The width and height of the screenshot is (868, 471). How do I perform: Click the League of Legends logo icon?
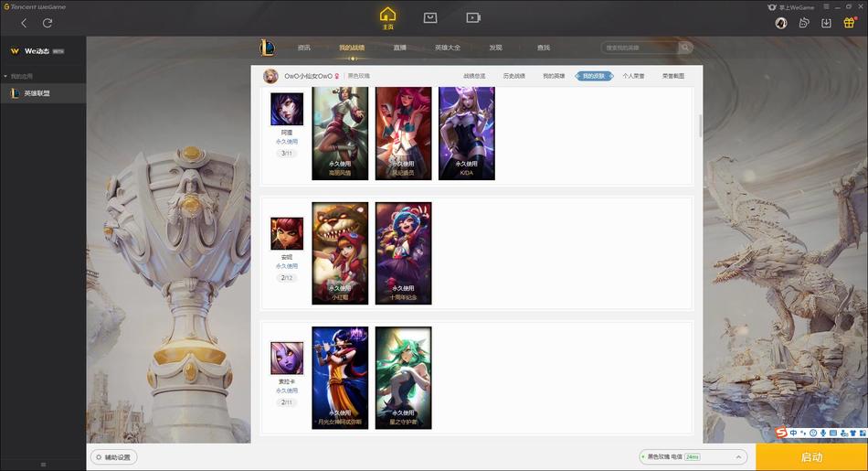tap(267, 48)
